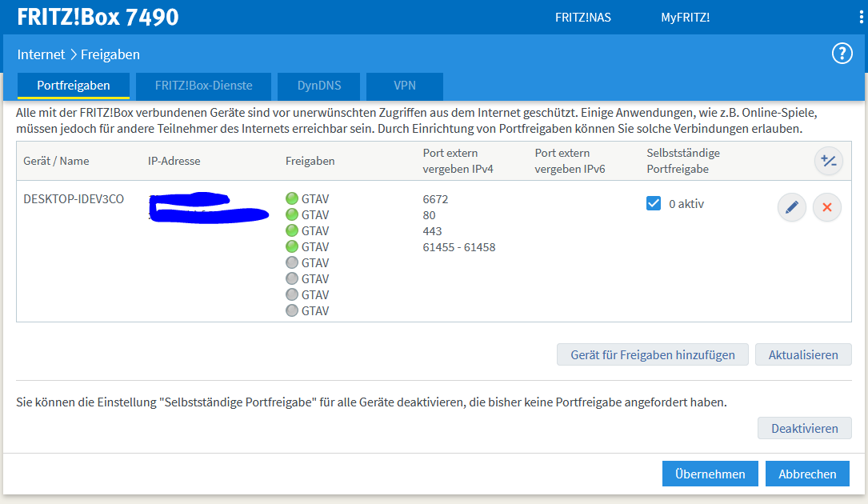Click Port extern vergeben IPv4 header

pyautogui.click(x=458, y=161)
